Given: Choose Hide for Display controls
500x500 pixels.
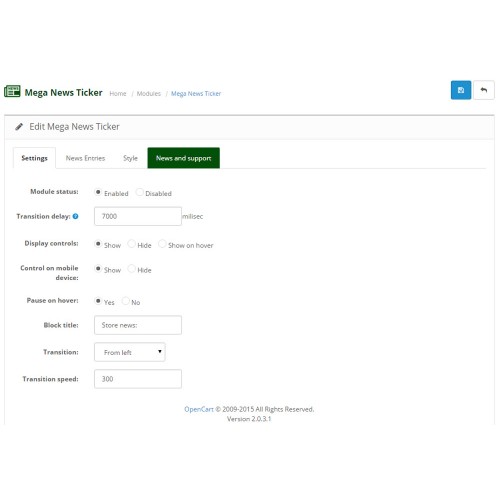Looking at the screenshot, I should pyautogui.click(x=132, y=244).
